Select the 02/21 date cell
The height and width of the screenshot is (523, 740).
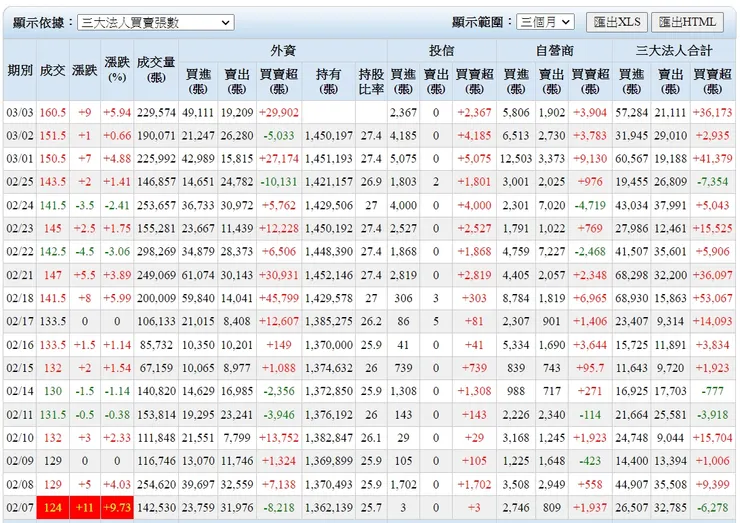(x=20, y=275)
